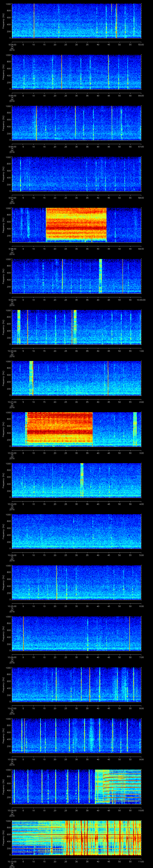Click the 10:01:00 start time label
Viewport: 153px width, 868px height.
tap(12, 402)
